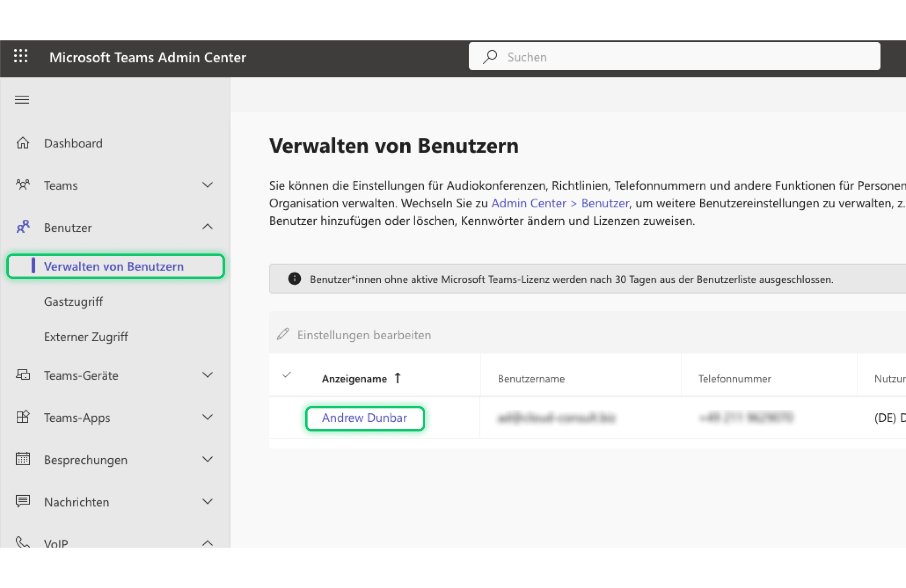This screenshot has width=906, height=588.
Task: Select Verwalten von Benutzern menu item
Action: [116, 266]
